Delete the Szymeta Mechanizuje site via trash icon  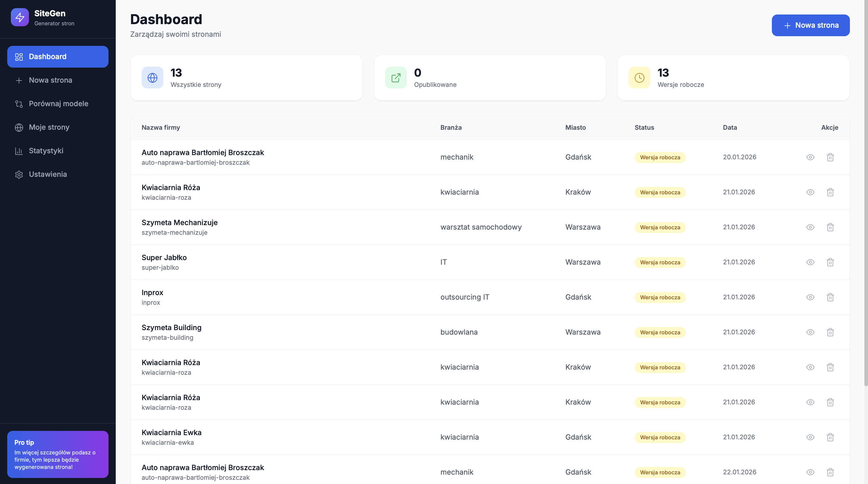point(830,227)
